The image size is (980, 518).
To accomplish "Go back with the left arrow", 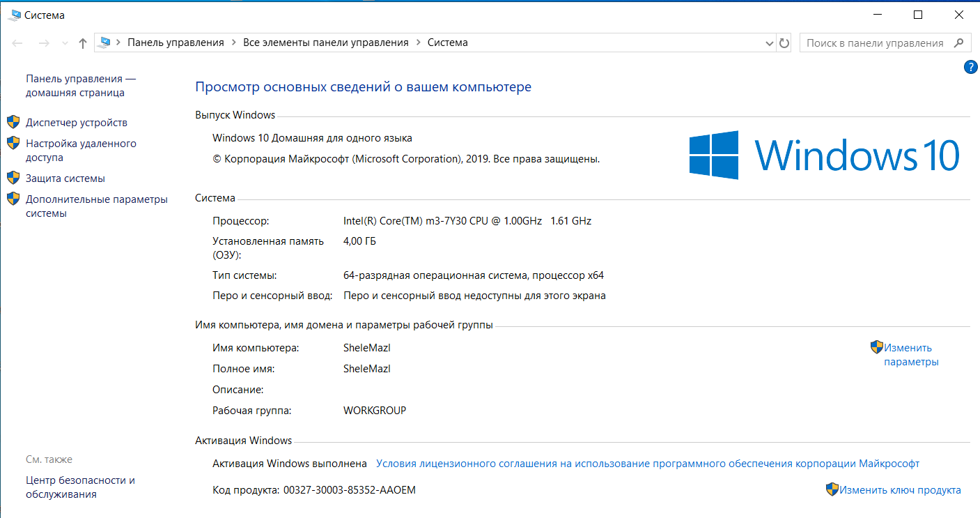I will click(17, 43).
